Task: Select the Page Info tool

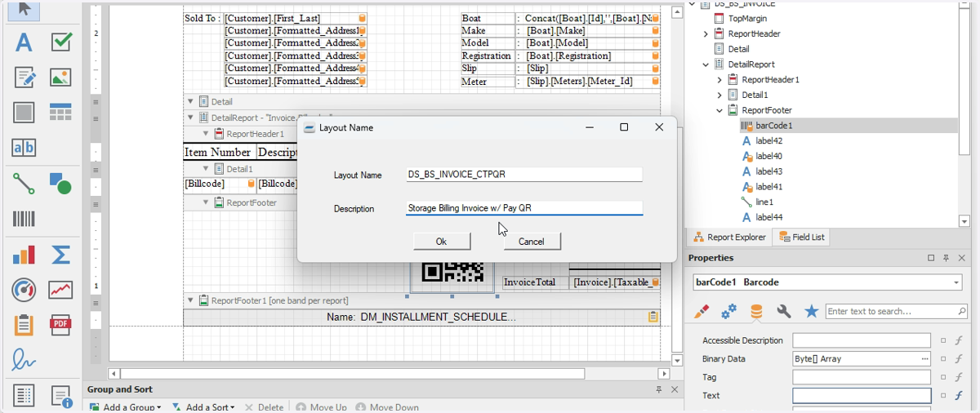Action: point(60,396)
